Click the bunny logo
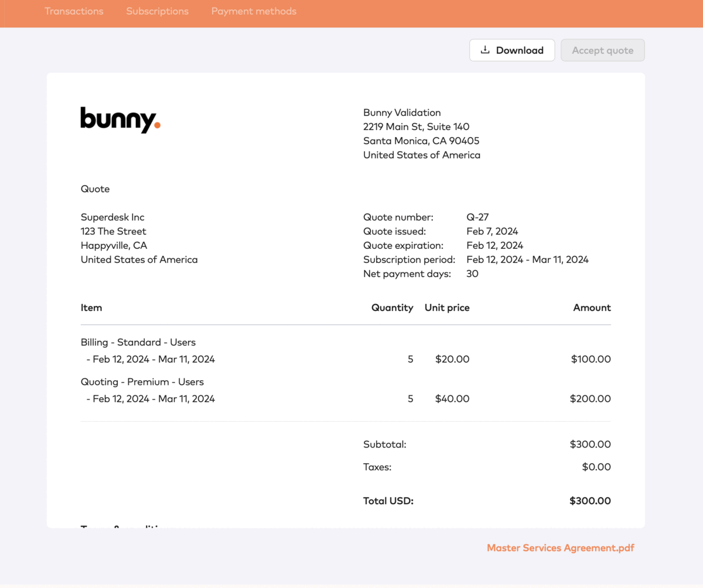 pyautogui.click(x=120, y=119)
